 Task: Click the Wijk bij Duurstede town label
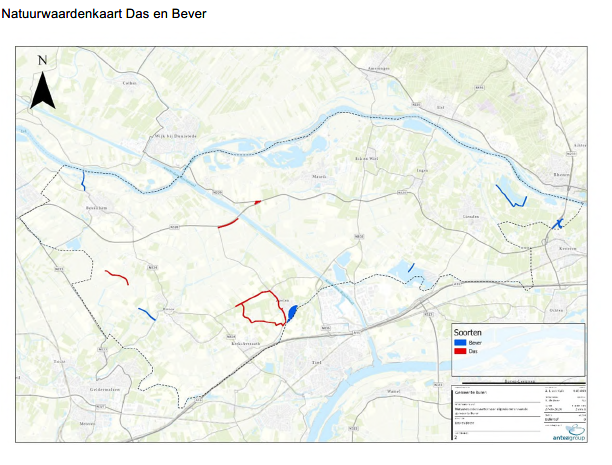[177, 135]
